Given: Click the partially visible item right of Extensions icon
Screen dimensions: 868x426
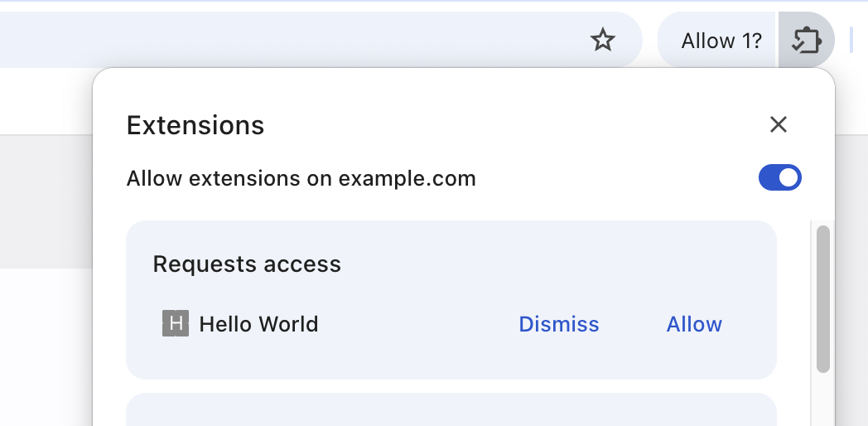Looking at the screenshot, I should pyautogui.click(x=851, y=40).
